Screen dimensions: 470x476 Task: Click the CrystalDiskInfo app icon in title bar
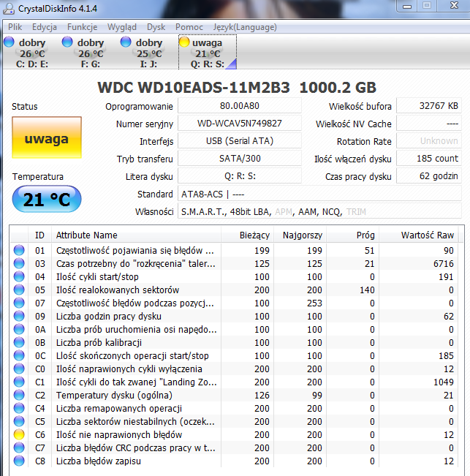[10, 10]
